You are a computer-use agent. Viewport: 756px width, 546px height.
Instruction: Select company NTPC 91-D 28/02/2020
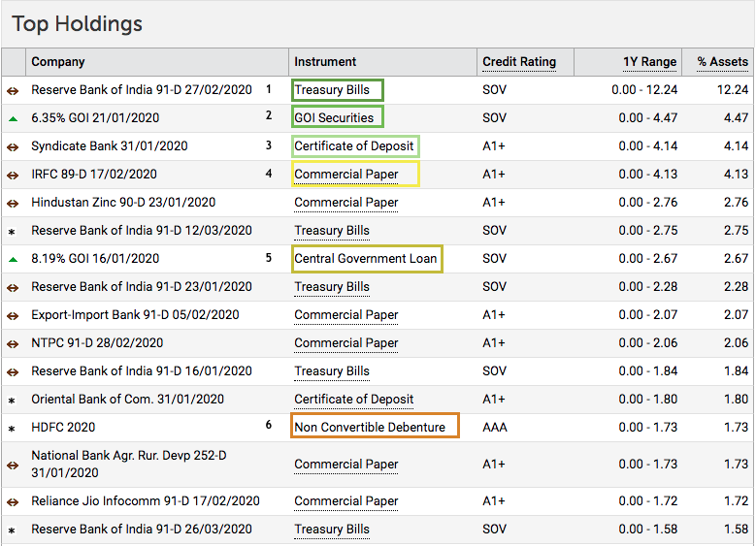(97, 343)
